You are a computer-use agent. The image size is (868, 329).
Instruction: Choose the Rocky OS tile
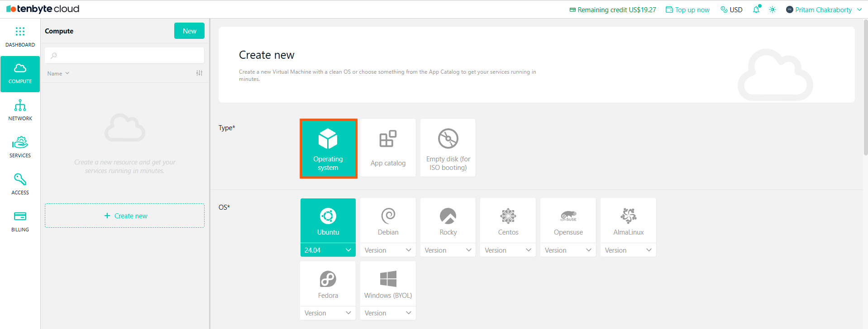point(448,221)
